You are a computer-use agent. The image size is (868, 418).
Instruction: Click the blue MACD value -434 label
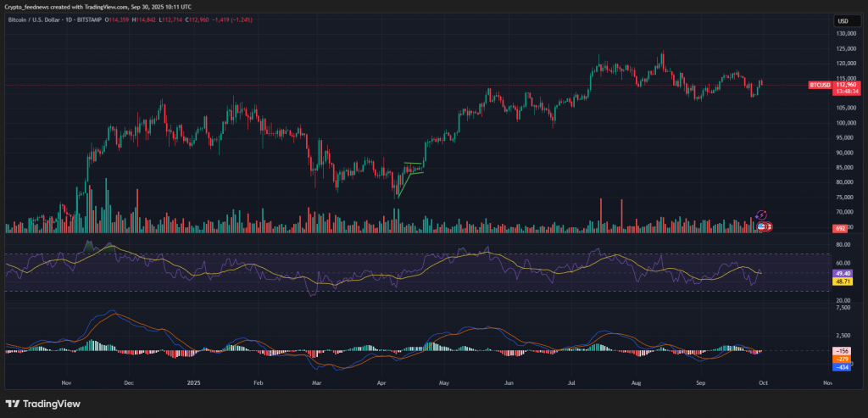(843, 367)
